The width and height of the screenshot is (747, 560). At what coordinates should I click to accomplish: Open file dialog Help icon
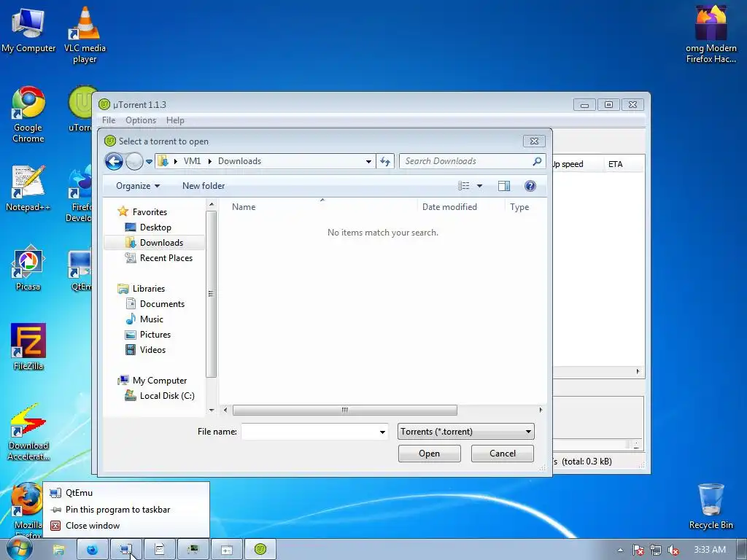(530, 186)
